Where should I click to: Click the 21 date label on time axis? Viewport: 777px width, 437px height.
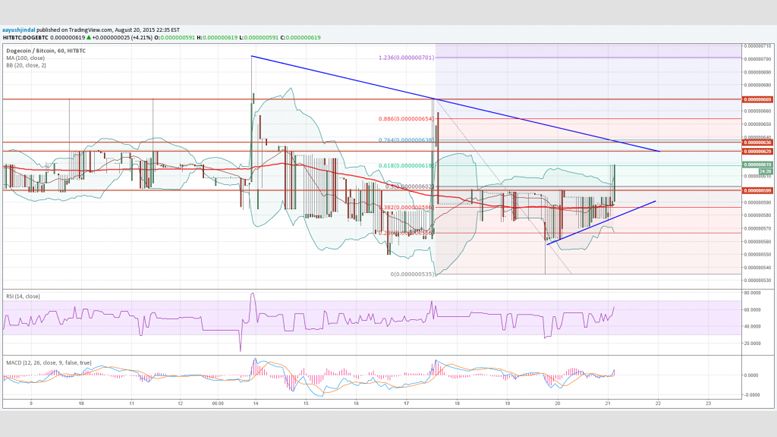click(x=608, y=404)
